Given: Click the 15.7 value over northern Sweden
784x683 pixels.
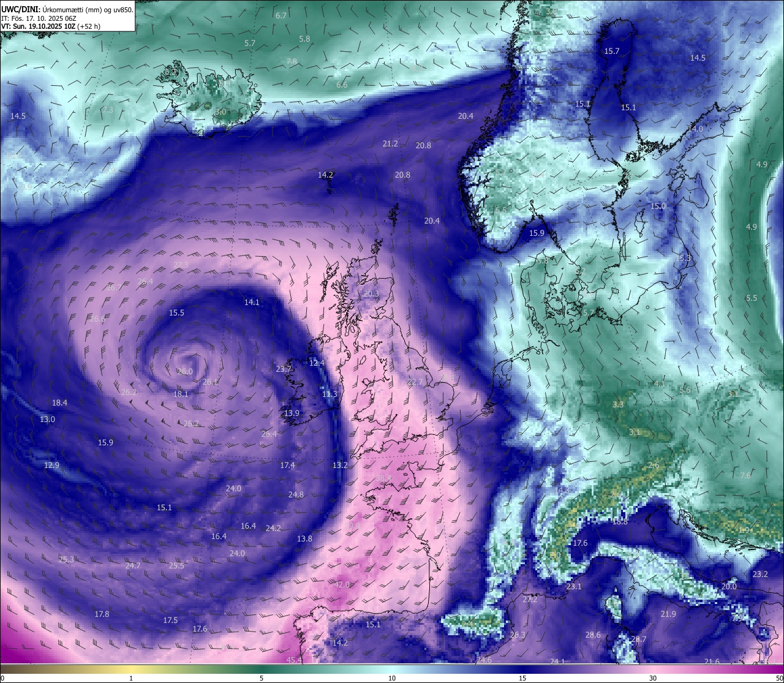Looking at the screenshot, I should [612, 51].
